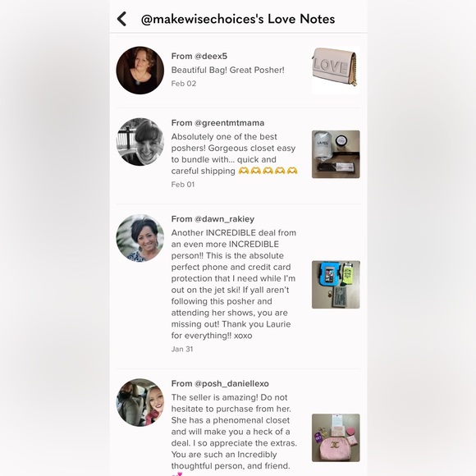This screenshot has height=476, width=476.
Task: Open the @dawn_rakiey username link
Action: coord(224,219)
